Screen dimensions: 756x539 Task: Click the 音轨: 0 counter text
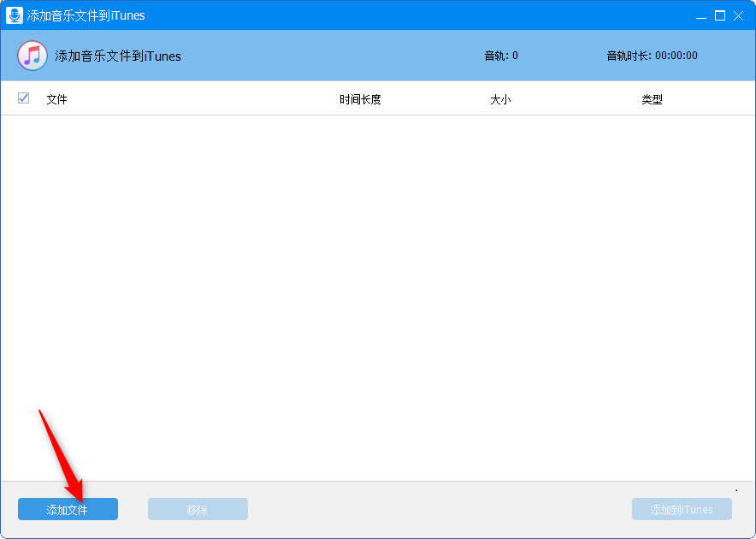click(x=501, y=56)
